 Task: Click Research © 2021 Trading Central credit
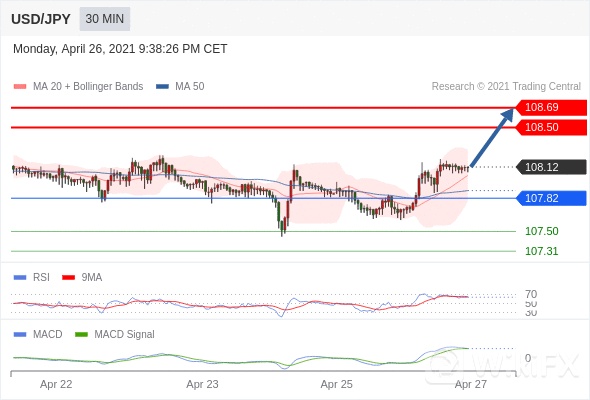pos(506,86)
